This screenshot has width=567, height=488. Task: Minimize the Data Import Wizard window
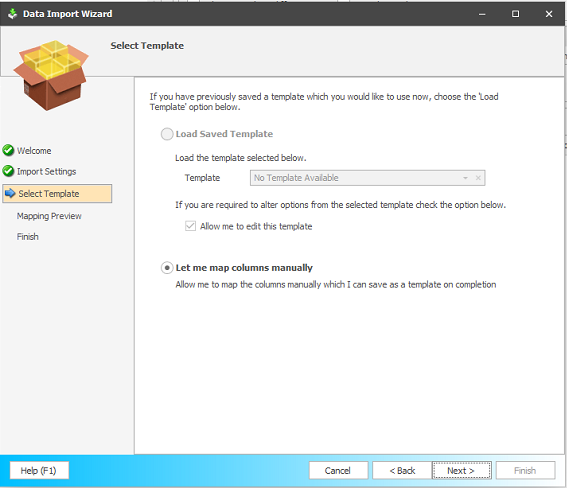click(x=482, y=14)
